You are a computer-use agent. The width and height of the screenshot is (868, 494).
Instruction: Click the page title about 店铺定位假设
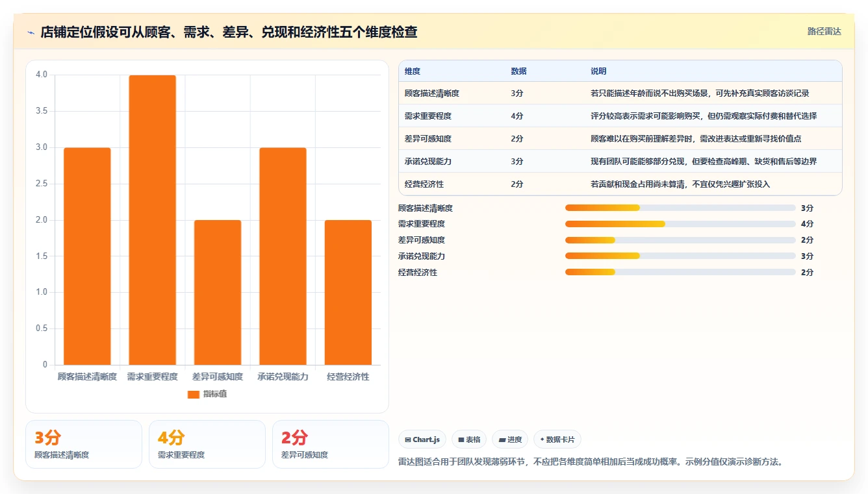(229, 32)
